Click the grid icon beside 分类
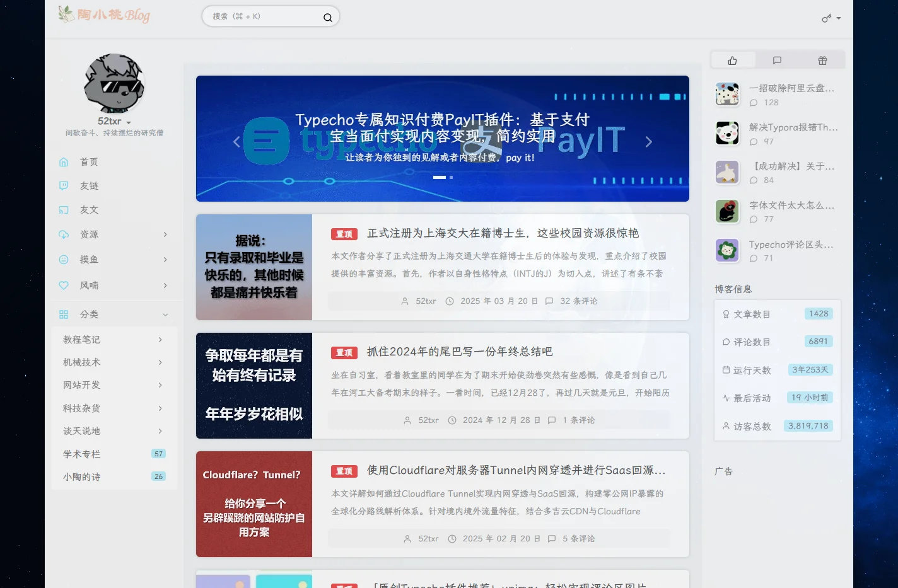Image resolution: width=898 pixels, height=588 pixels. 64,314
